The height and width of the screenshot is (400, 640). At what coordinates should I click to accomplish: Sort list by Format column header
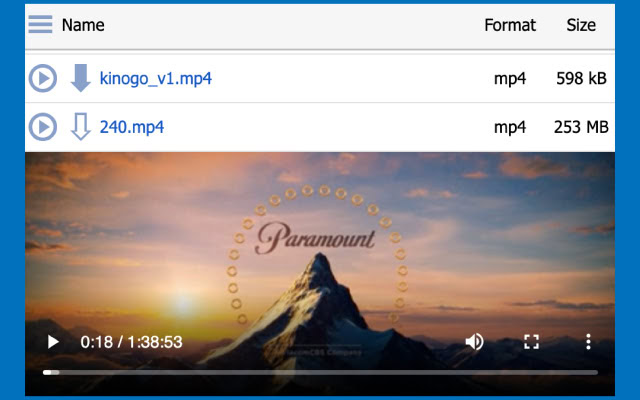[510, 25]
